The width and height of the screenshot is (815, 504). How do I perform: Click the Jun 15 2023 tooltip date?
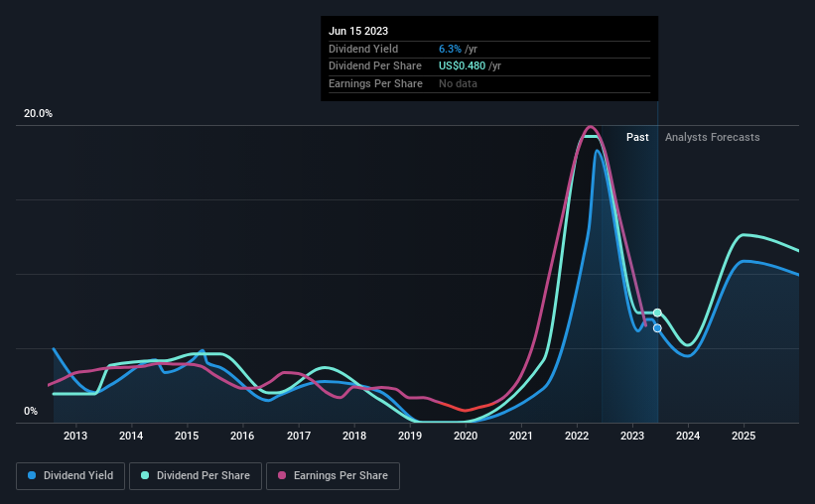[358, 31]
